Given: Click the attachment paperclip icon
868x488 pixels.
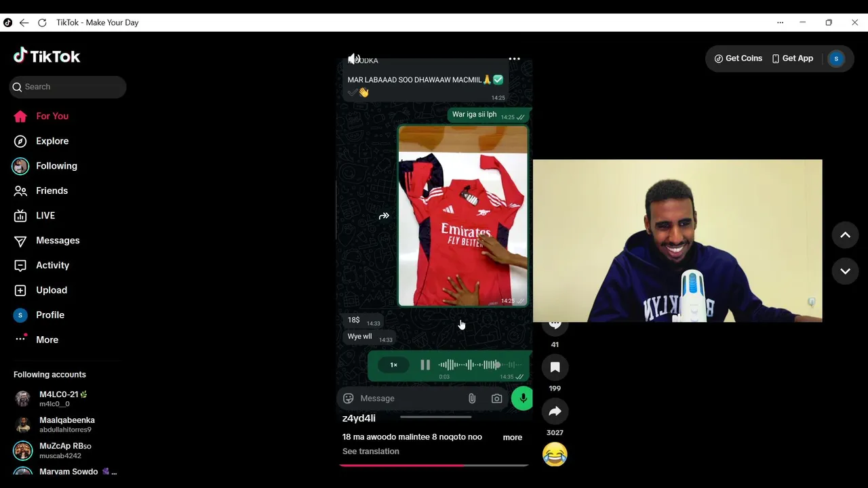Looking at the screenshot, I should click(x=472, y=399).
